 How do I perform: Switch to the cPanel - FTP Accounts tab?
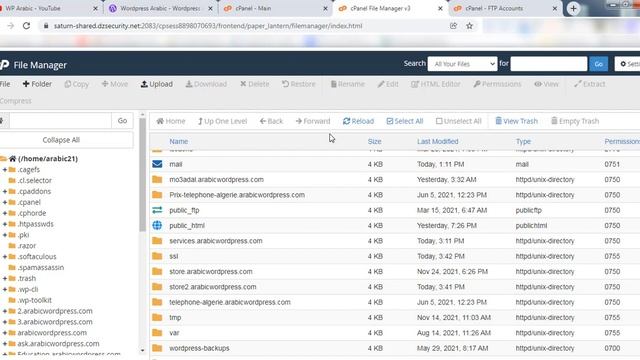point(506,8)
